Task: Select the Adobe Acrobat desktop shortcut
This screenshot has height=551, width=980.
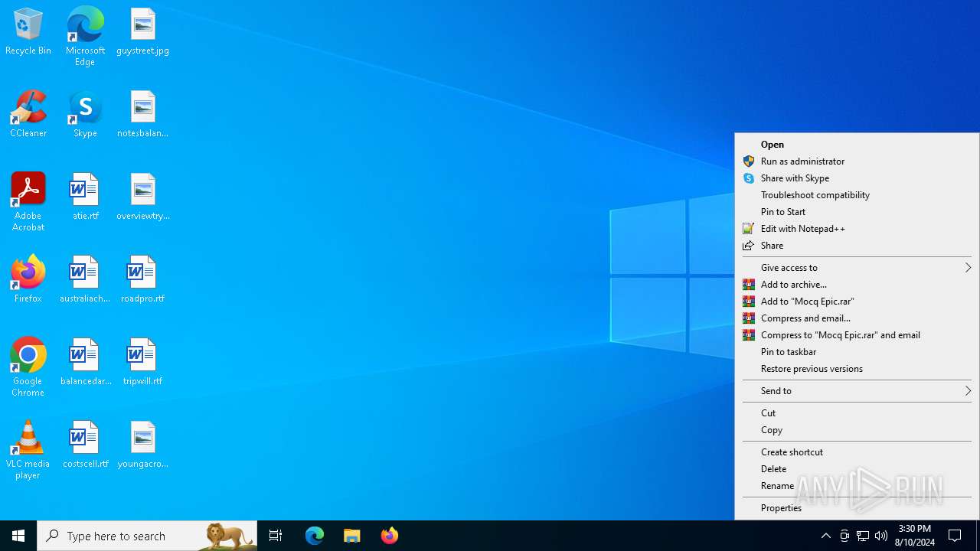Action: [28, 202]
